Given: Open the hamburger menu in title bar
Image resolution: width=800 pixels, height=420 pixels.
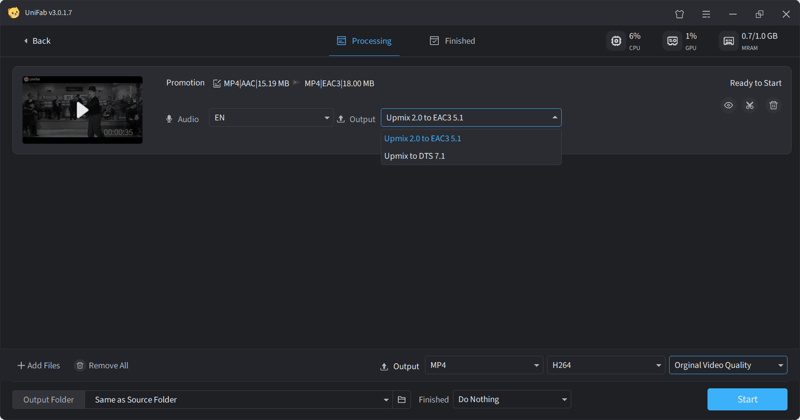Looking at the screenshot, I should [x=706, y=14].
